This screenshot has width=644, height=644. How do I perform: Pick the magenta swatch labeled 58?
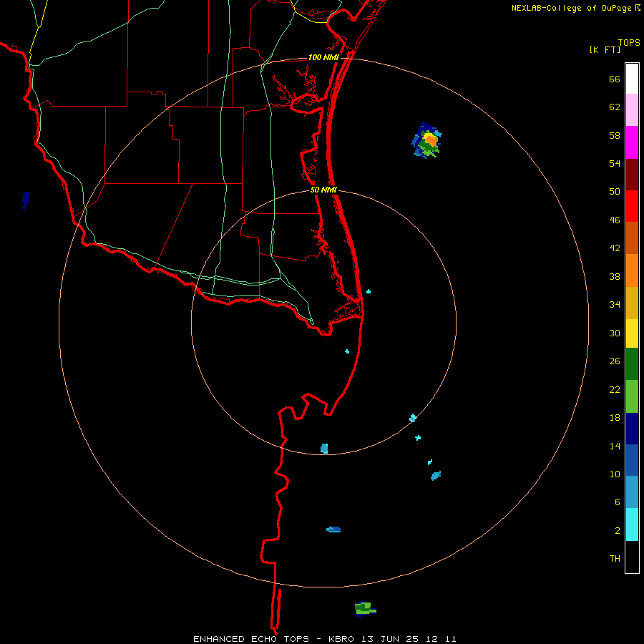click(x=632, y=142)
